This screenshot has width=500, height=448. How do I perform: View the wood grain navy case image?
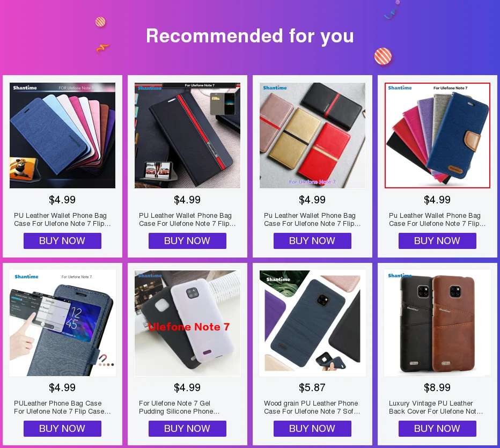click(312, 324)
